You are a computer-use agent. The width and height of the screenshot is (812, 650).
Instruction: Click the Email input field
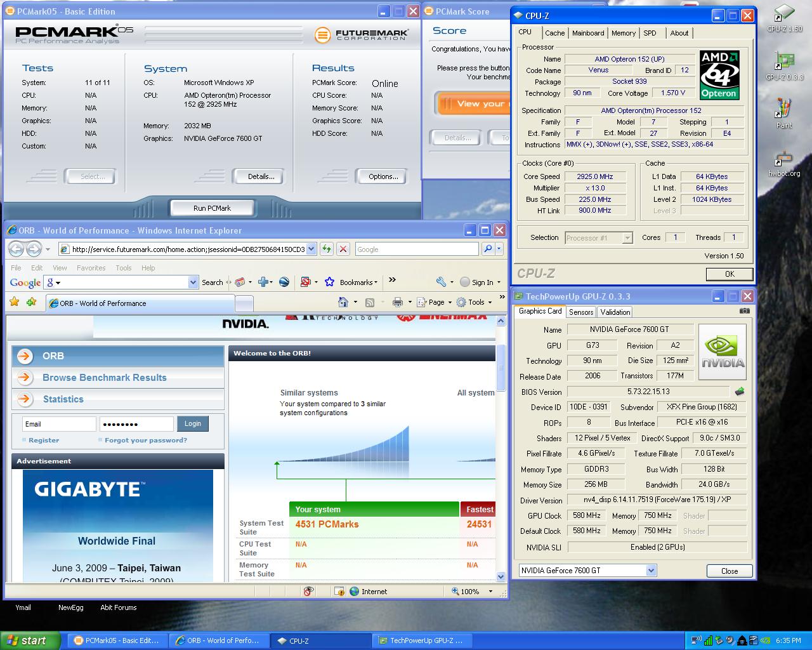59,424
